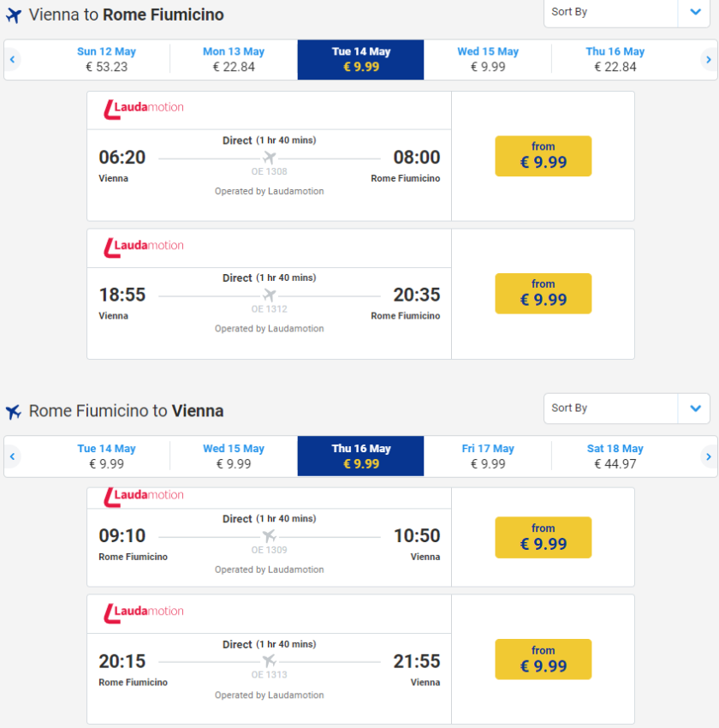The width and height of the screenshot is (719, 728).
Task: Click the airplane icon beside Vienna to Rome Fiumicino
Action: tap(13, 15)
